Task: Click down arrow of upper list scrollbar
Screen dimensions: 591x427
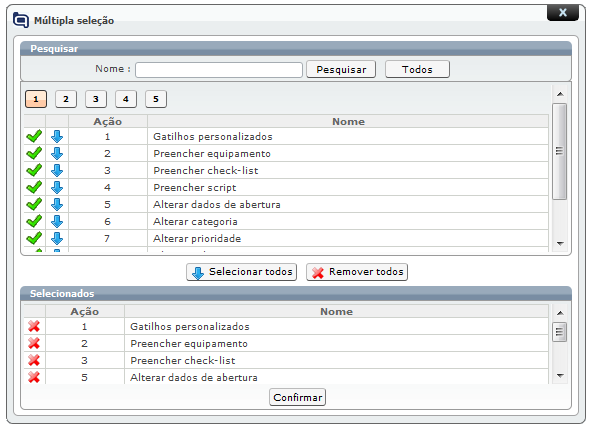Action: (x=560, y=243)
